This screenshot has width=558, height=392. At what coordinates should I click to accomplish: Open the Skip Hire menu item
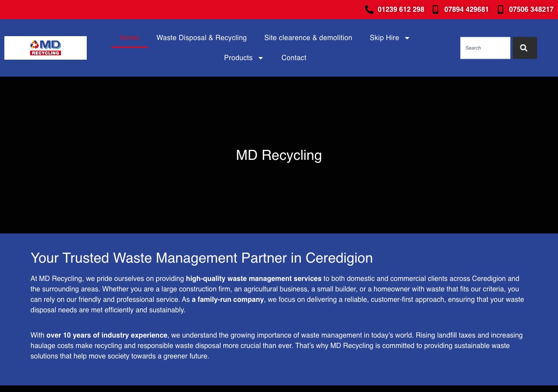[384, 38]
